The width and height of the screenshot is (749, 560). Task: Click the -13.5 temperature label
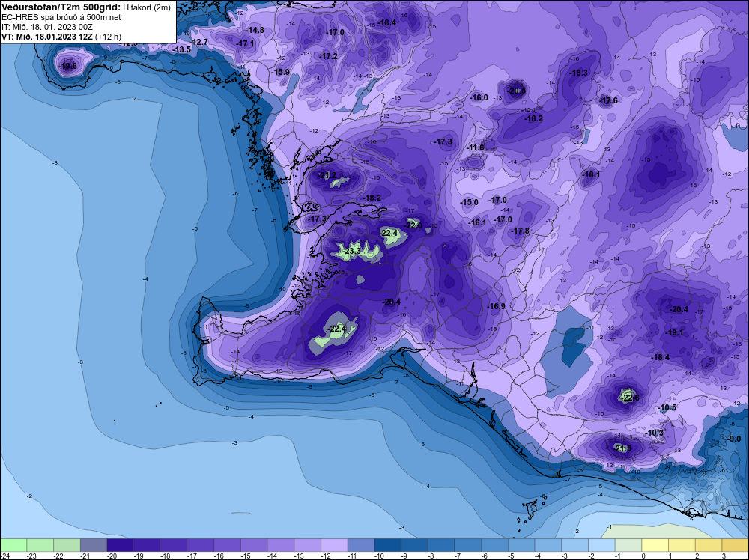click(x=182, y=49)
